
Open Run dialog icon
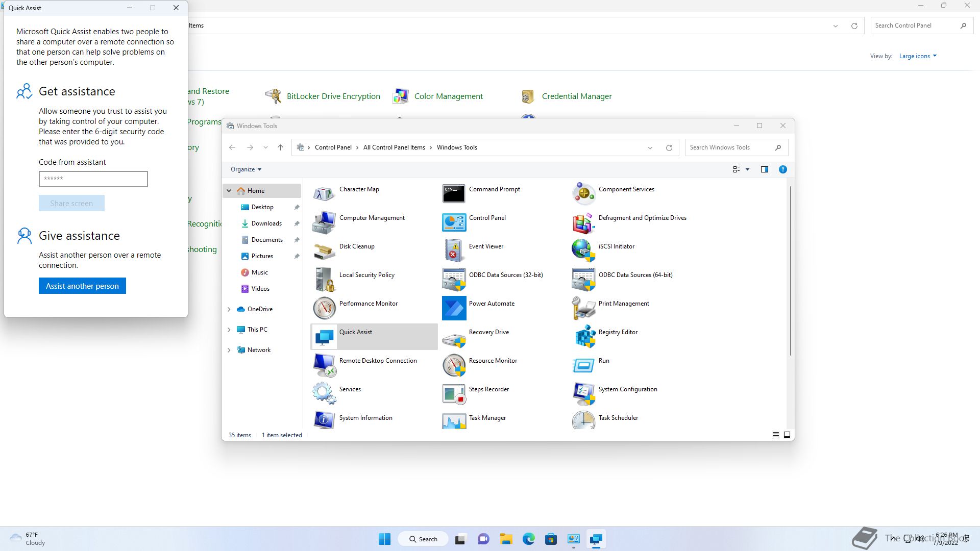click(x=583, y=365)
